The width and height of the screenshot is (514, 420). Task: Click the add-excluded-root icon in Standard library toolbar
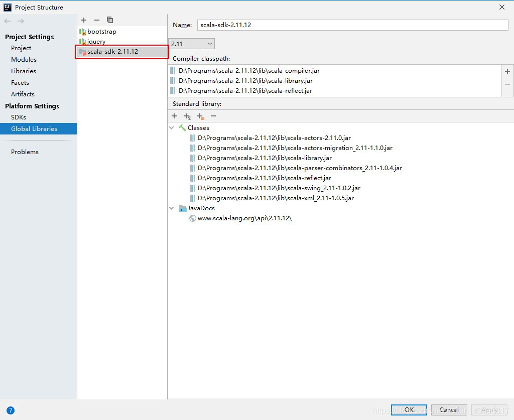pyautogui.click(x=200, y=116)
